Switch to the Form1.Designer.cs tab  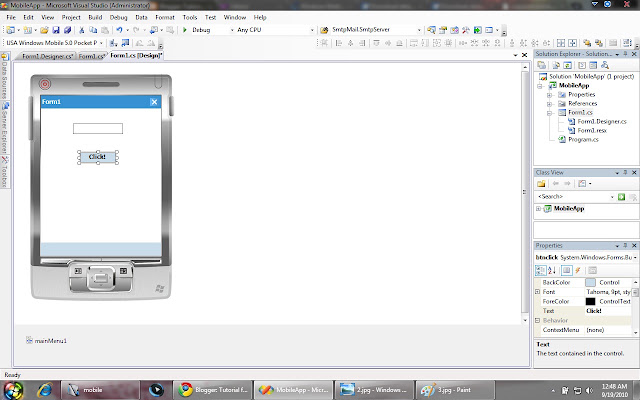click(47, 56)
